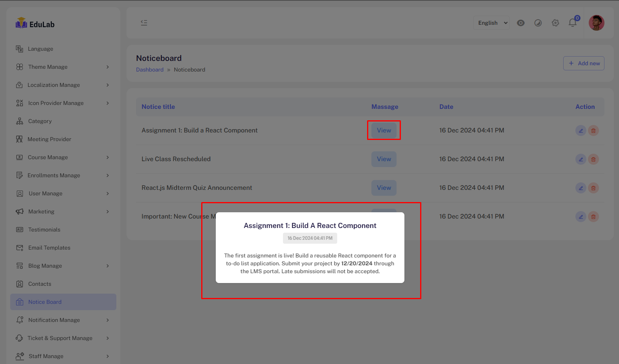Open the user profile avatar
The height and width of the screenshot is (364, 619).
point(596,23)
